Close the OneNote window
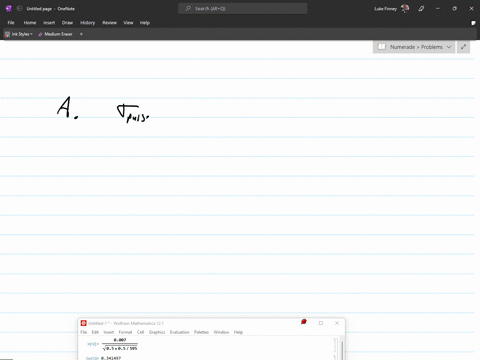The width and height of the screenshot is (480, 360). tap(471, 9)
